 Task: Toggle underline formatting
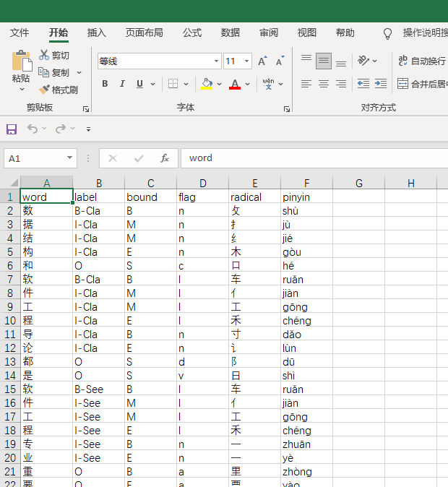pyautogui.click(x=139, y=84)
